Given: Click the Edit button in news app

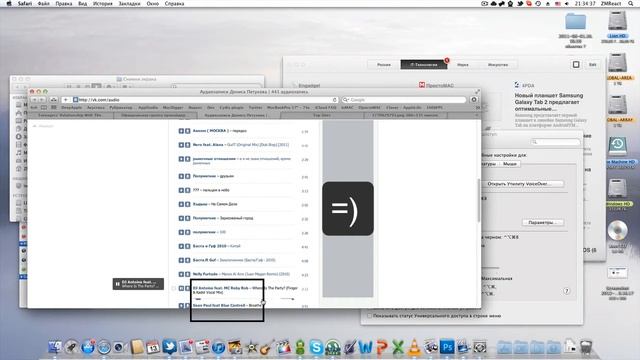Looking at the screenshot, I should coord(592,64).
